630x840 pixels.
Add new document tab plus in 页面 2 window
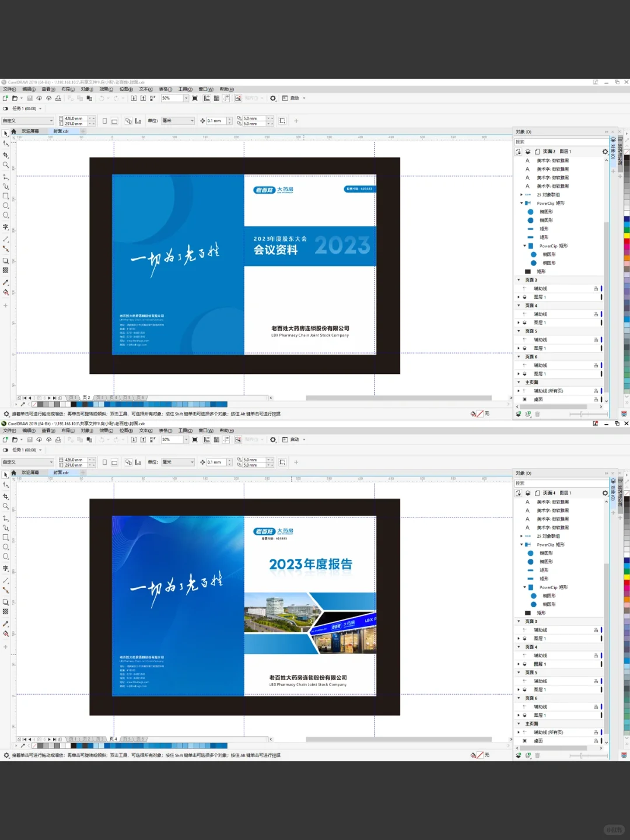(83, 131)
